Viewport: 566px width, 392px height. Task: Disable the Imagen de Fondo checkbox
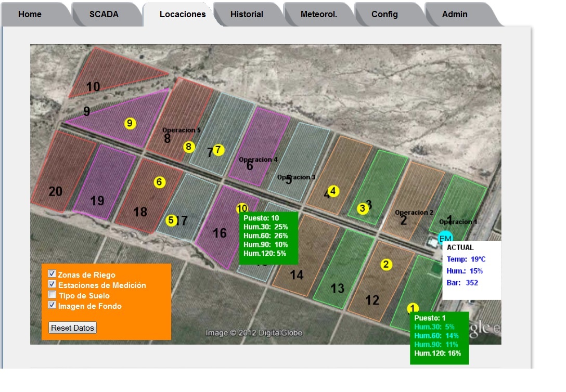52,305
